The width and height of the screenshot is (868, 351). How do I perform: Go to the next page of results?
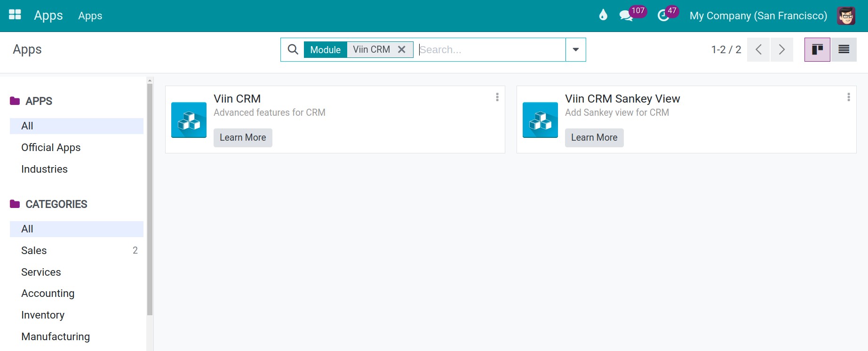pos(781,49)
